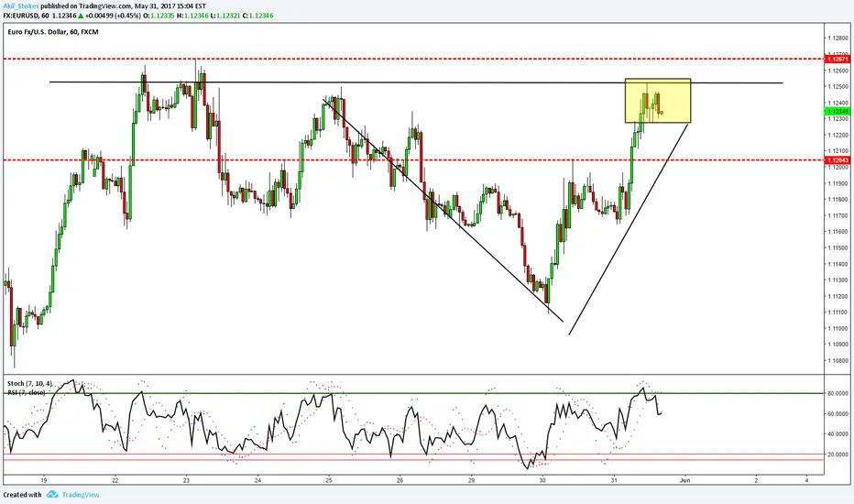
Task: Click the 1.12600 price axis label
Action: tap(838, 71)
